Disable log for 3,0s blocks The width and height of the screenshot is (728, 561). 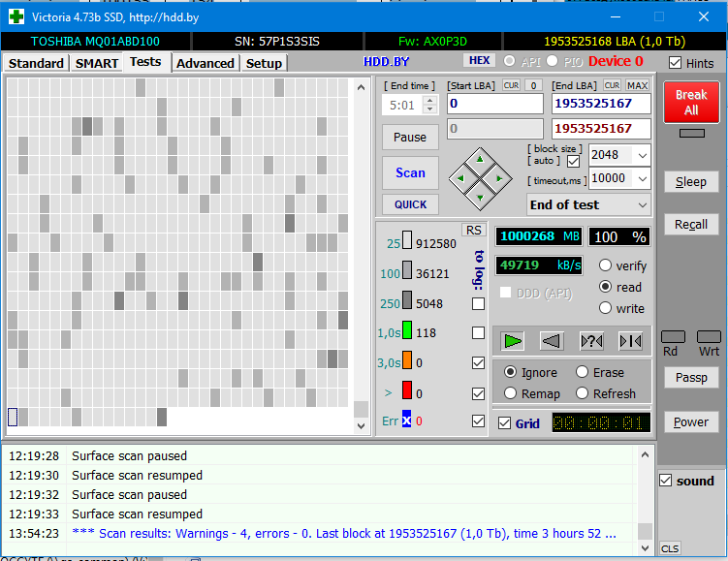[478, 363]
